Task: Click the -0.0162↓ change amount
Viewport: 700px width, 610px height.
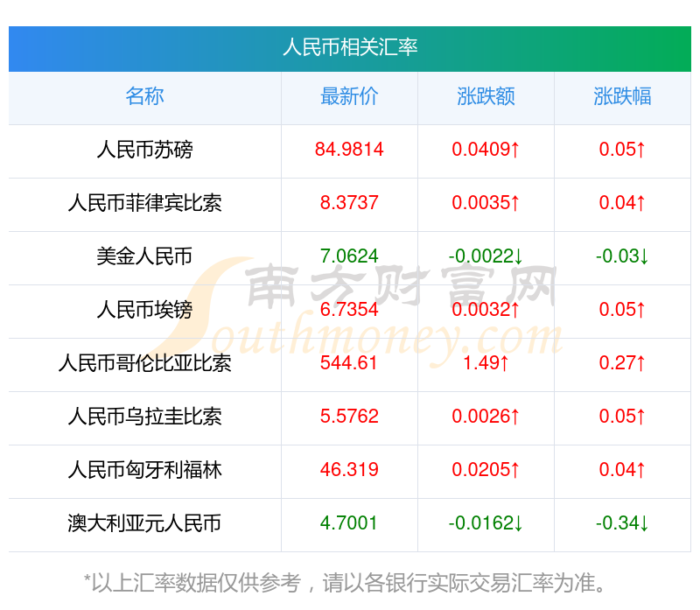Action: pos(486,523)
